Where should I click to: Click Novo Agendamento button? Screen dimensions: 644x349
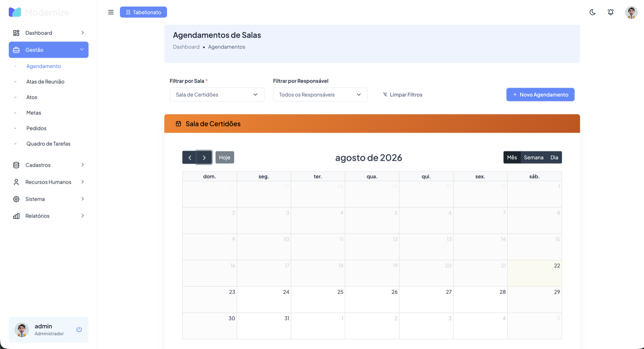pyautogui.click(x=540, y=95)
